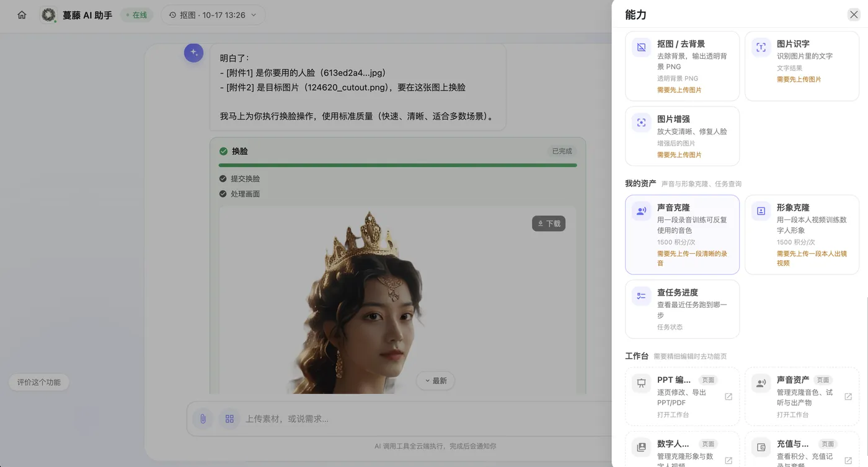Go to the home page icon

pos(22,15)
